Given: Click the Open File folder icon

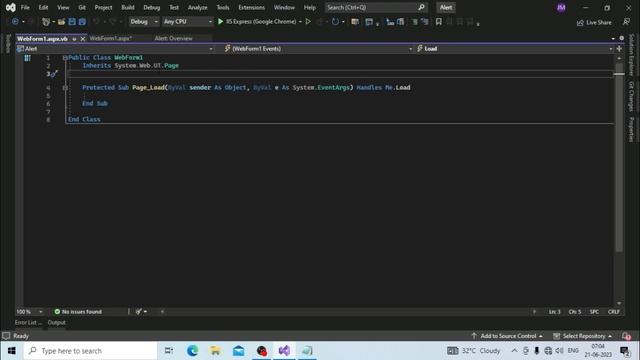Looking at the screenshot, I should click(61, 22).
